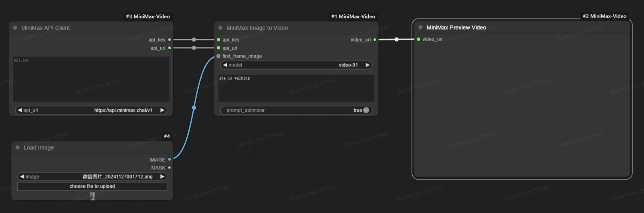Screen dimensions: 644x213
Task: Click midpoint of blue IMAGE connection link
Action: click(x=194, y=108)
